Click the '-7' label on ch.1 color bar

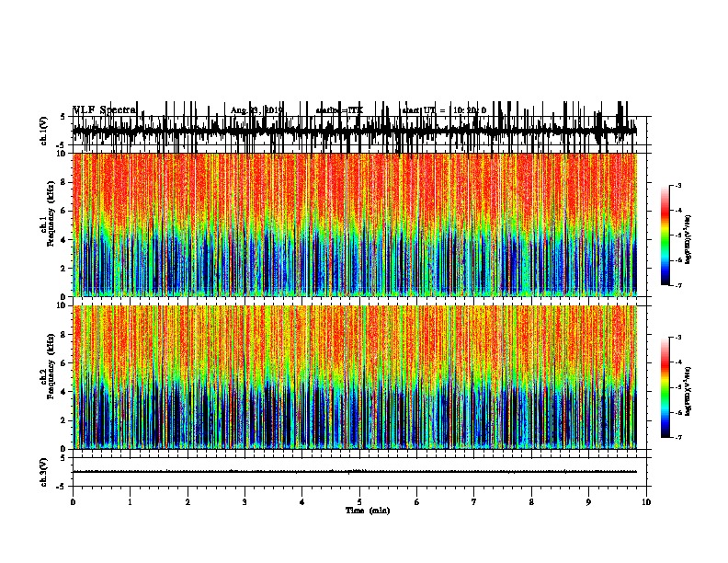[677, 285]
